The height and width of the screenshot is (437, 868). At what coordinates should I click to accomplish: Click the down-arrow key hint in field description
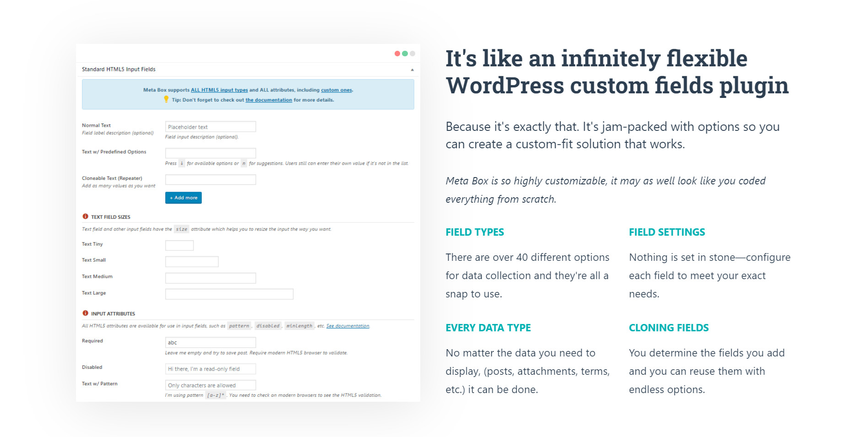coord(182,163)
